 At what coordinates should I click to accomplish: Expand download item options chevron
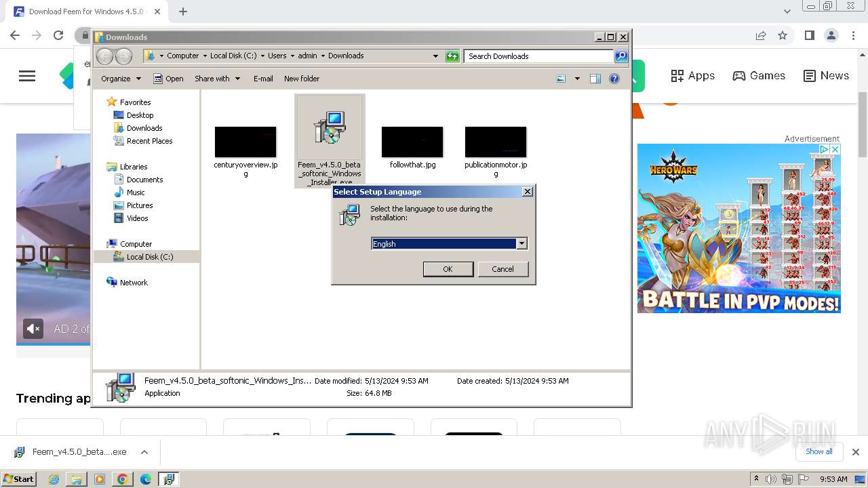(x=144, y=452)
